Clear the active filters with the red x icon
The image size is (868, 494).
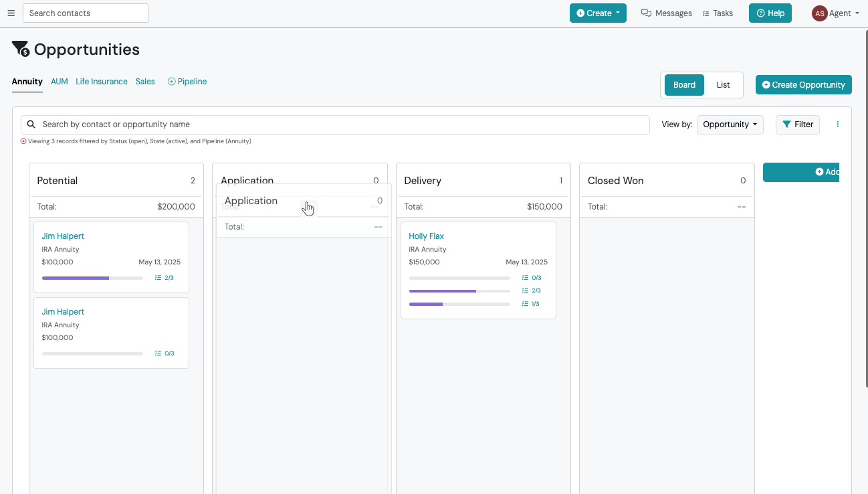23,141
